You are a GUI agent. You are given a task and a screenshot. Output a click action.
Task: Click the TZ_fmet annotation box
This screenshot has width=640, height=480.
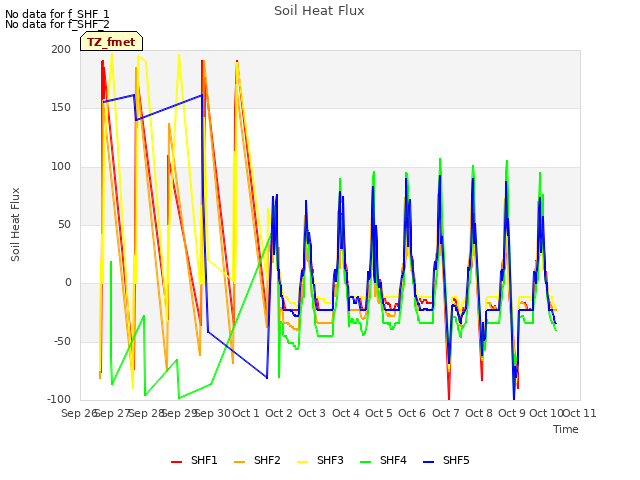click(111, 42)
